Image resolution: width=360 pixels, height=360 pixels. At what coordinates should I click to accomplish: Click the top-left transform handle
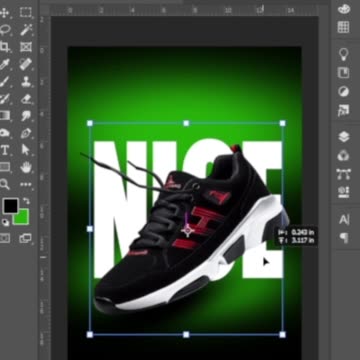point(90,123)
